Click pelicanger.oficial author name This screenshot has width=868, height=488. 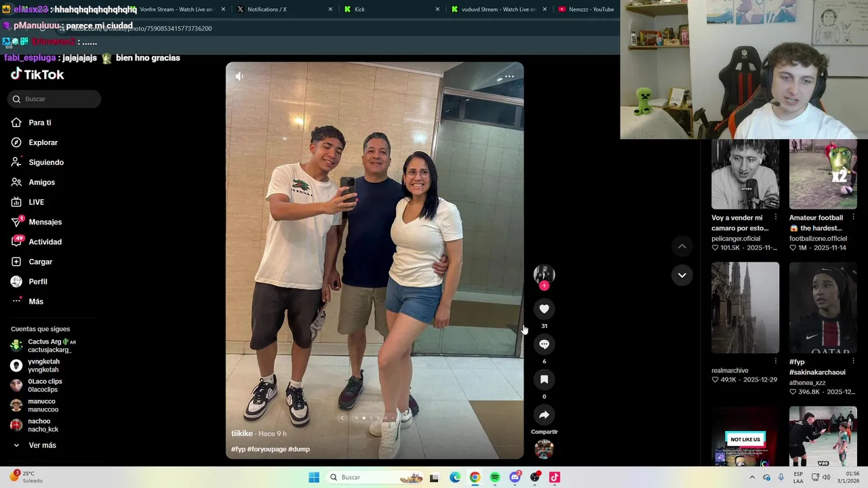point(736,239)
